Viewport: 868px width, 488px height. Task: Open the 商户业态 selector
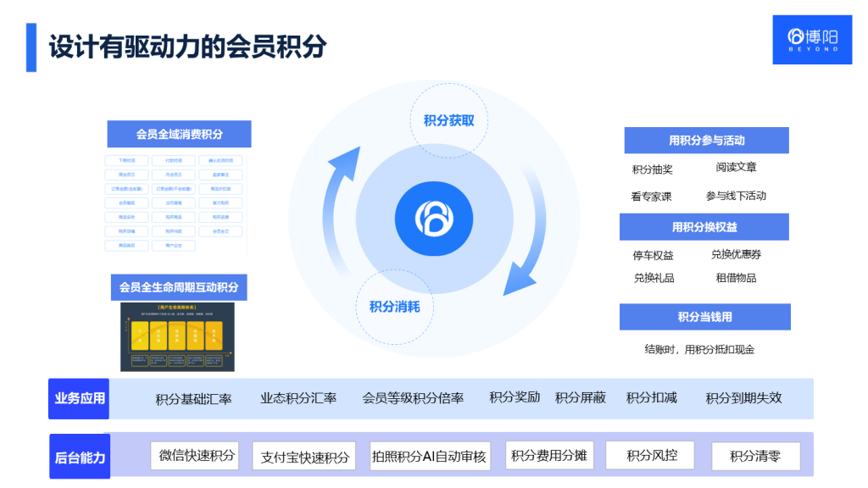[x=173, y=245]
